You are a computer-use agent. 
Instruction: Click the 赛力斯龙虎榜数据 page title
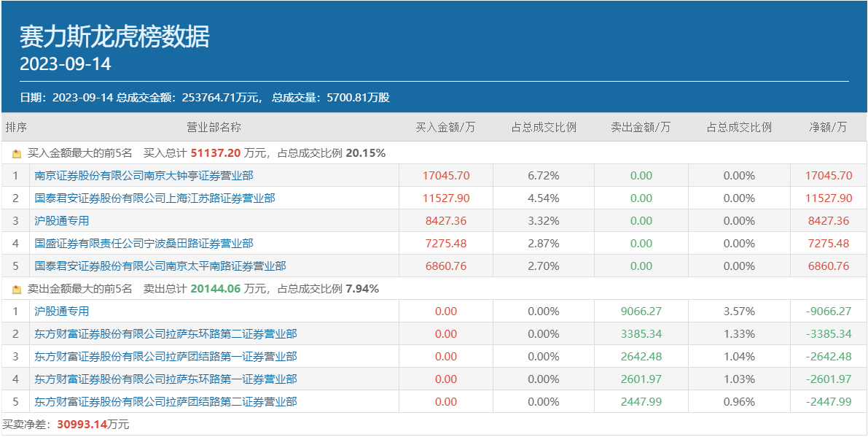114,36
